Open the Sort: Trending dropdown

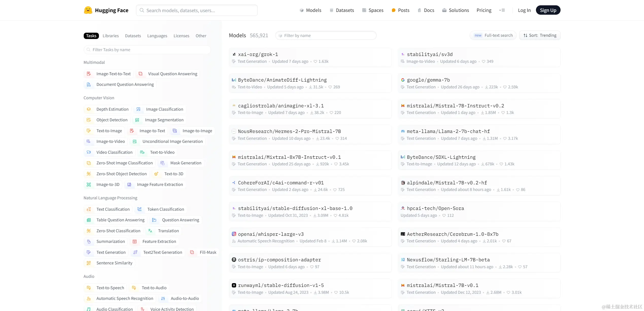[540, 35]
